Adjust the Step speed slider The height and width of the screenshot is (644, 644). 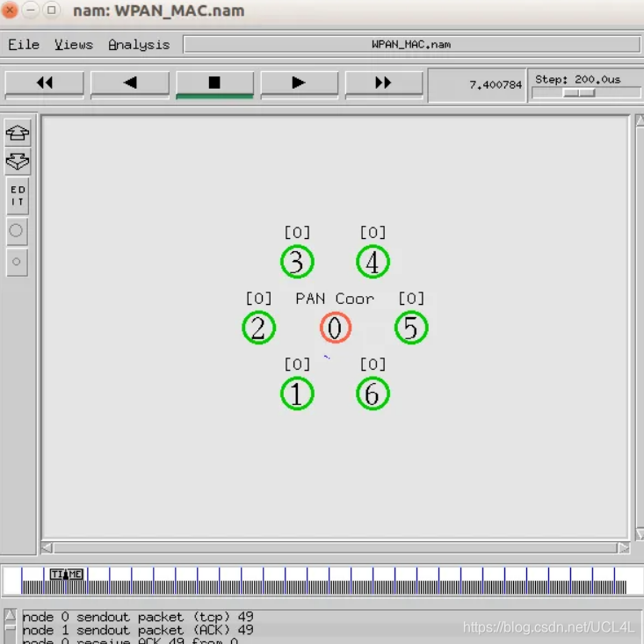(579, 93)
